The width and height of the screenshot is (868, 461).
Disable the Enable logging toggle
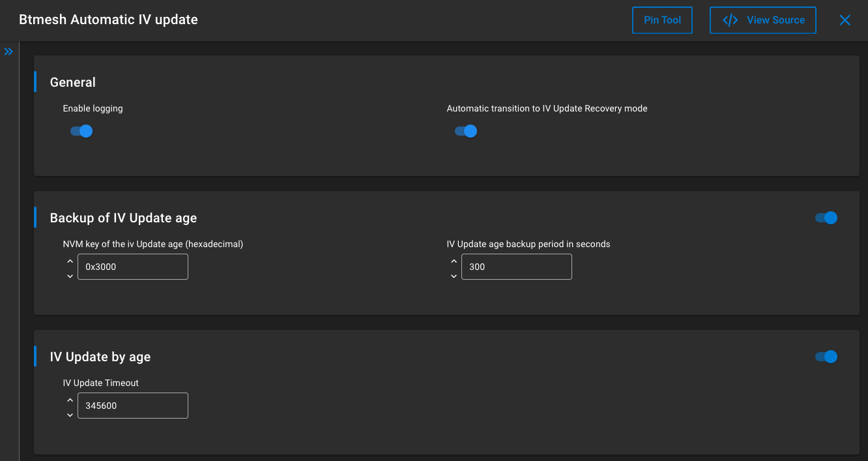[x=81, y=131]
